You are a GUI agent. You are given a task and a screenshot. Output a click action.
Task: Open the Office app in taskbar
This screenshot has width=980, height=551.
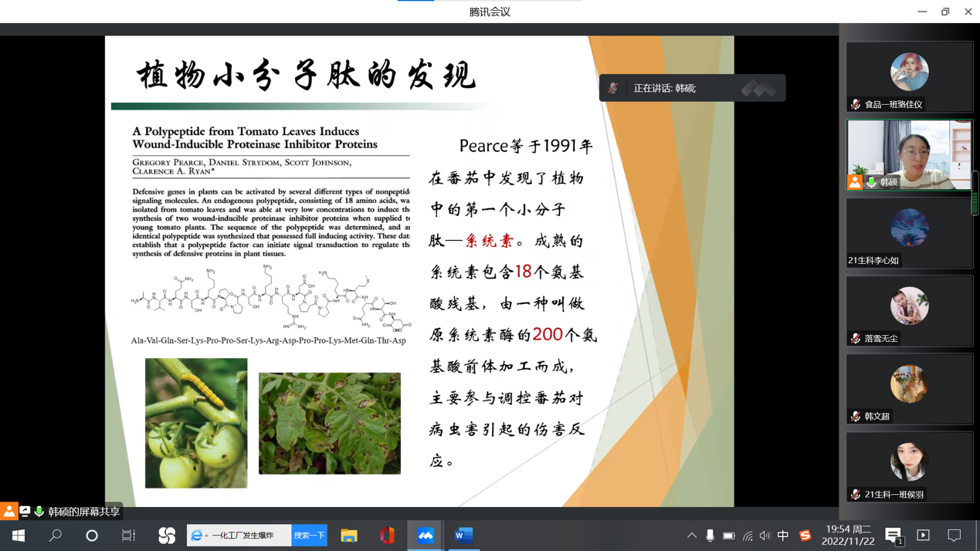387,536
